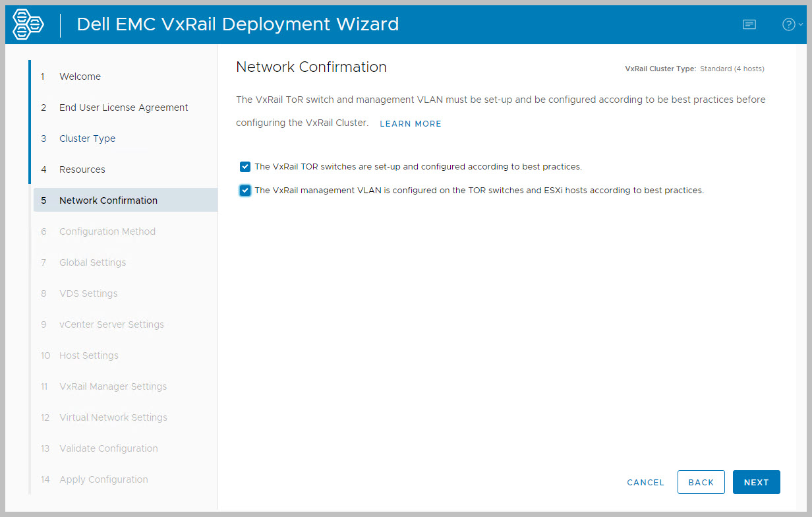Open the feedback message icon in header
This screenshot has width=812, height=517.
[x=749, y=24]
